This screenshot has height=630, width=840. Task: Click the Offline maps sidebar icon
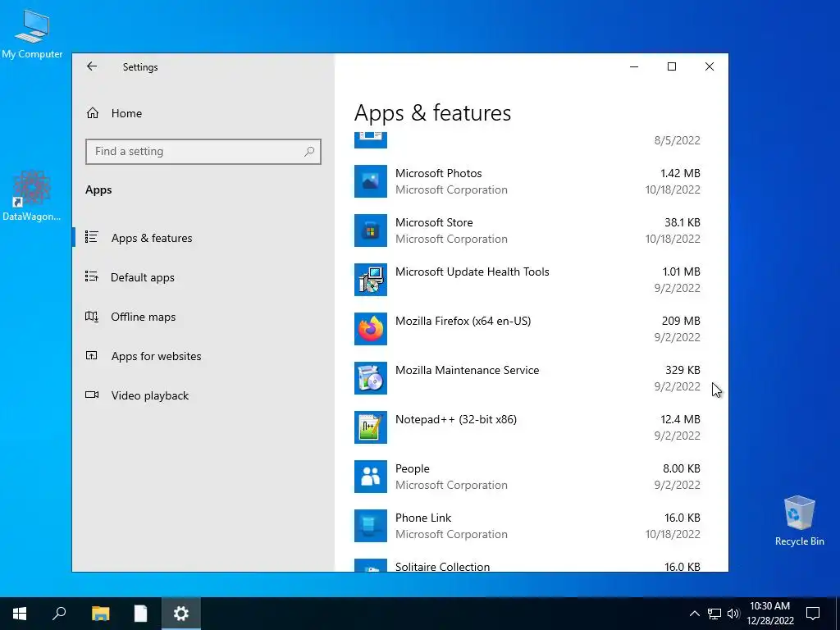coord(92,316)
